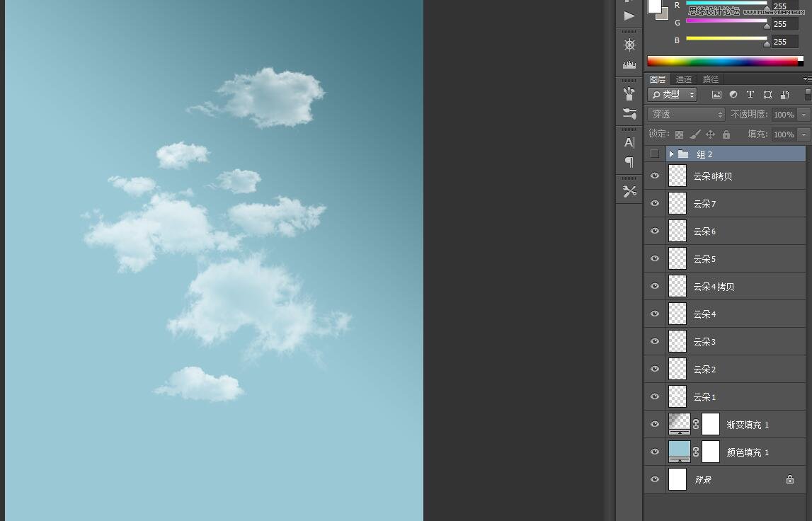The height and width of the screenshot is (521, 812).
Task: Open the Brush settings panel icon
Action: [x=629, y=113]
